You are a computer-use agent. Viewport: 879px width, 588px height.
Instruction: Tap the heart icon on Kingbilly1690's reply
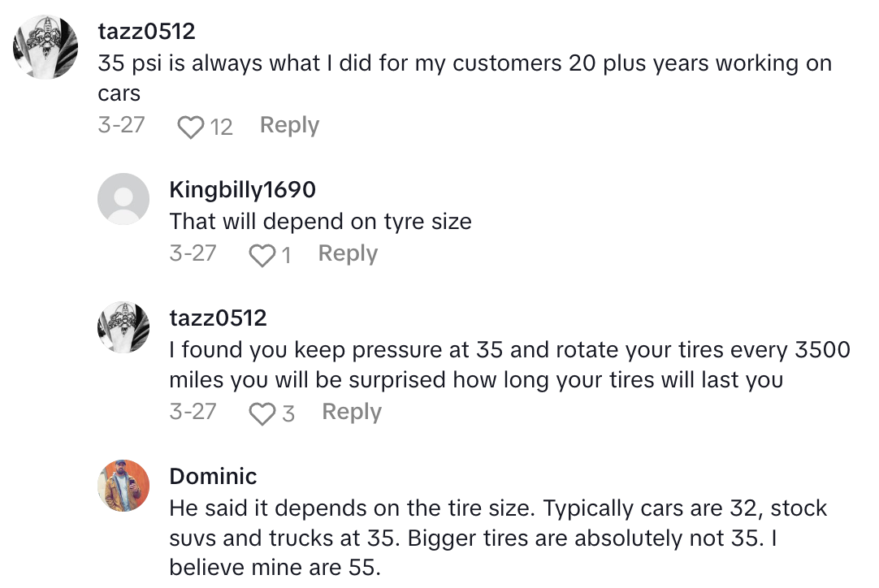click(x=263, y=253)
